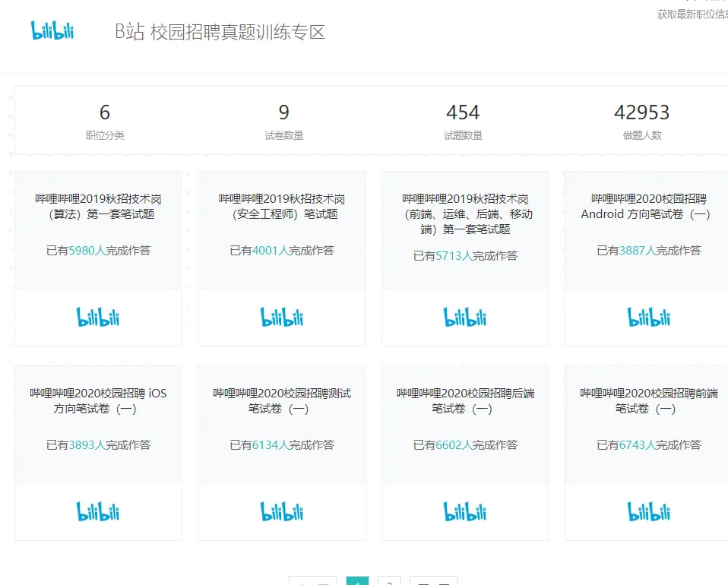Click the 试卷数量 statistic label

coord(283,135)
